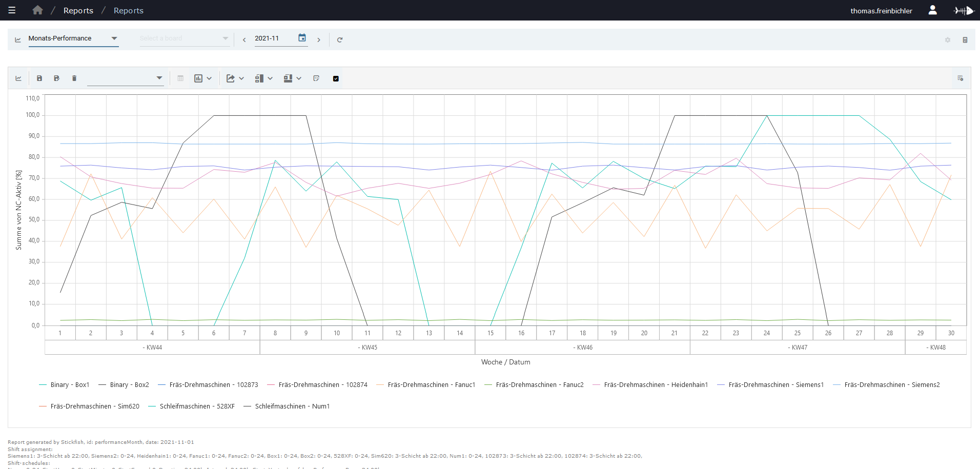Image resolution: width=980 pixels, height=469 pixels.
Task: Click the export share icon
Action: click(x=231, y=78)
